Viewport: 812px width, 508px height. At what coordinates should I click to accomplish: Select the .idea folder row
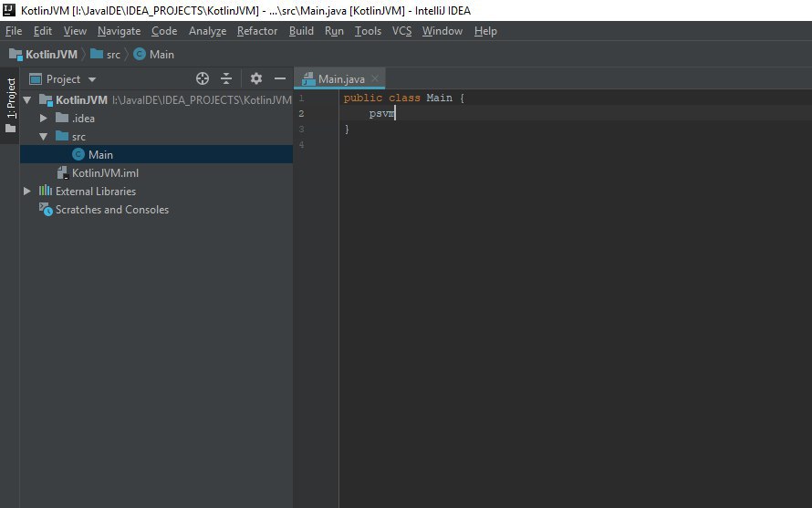pos(156,118)
